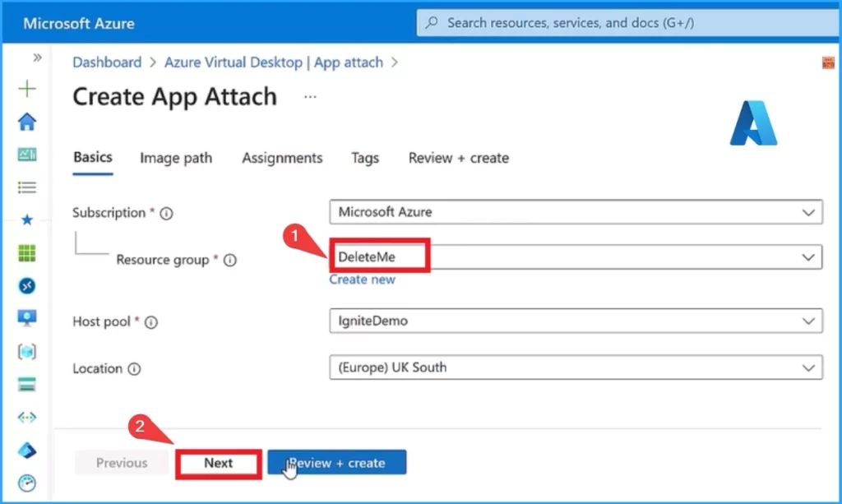842x504 pixels.
Task: Click the Microsoft Azure header title
Action: coord(79,23)
